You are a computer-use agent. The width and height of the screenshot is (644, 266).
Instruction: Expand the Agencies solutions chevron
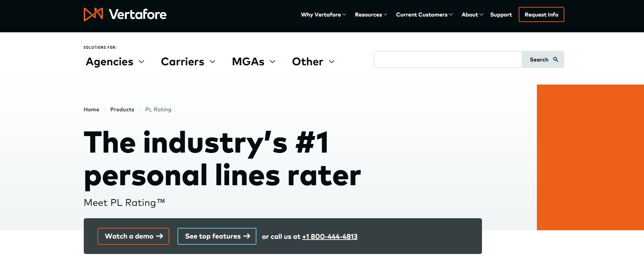click(141, 62)
